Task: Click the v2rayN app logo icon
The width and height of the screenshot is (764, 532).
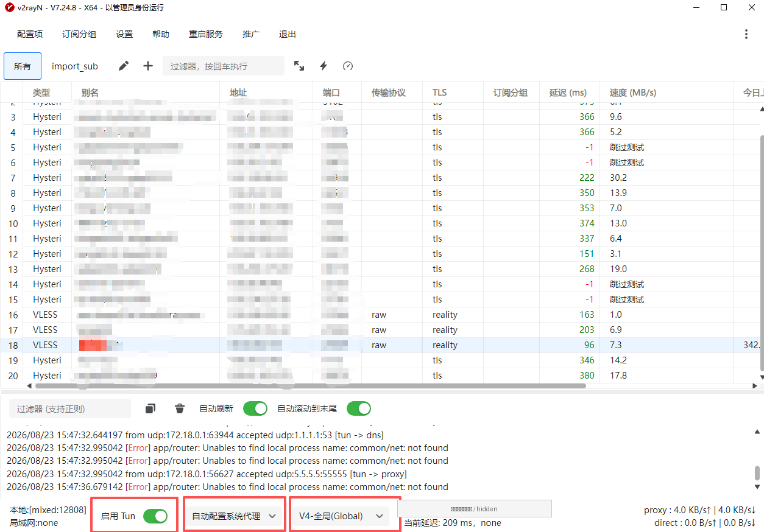Action: [x=9, y=8]
